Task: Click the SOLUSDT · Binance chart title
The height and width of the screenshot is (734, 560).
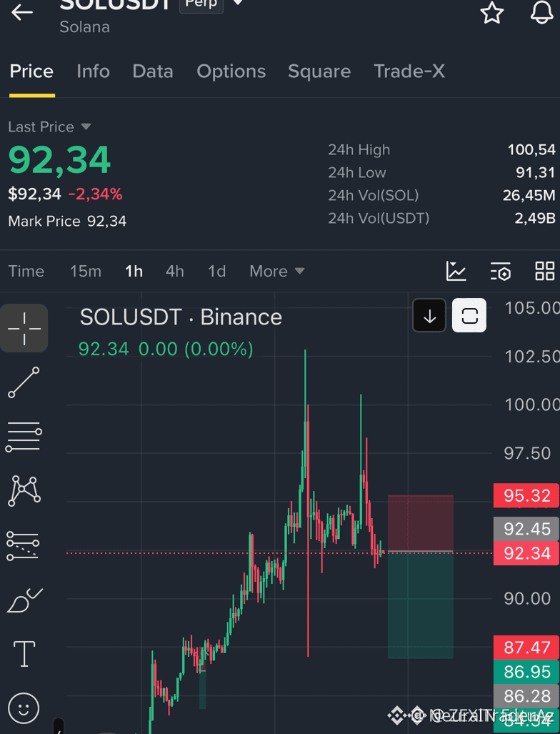Action: [181, 317]
